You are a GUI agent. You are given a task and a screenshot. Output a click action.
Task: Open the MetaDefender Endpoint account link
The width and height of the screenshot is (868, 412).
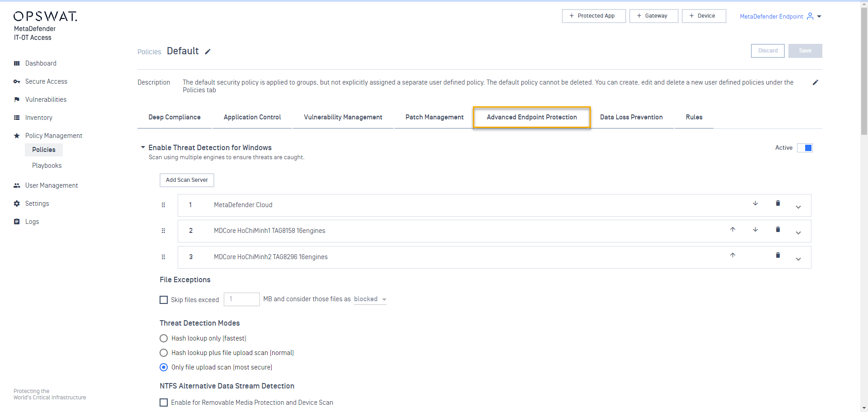click(x=771, y=16)
